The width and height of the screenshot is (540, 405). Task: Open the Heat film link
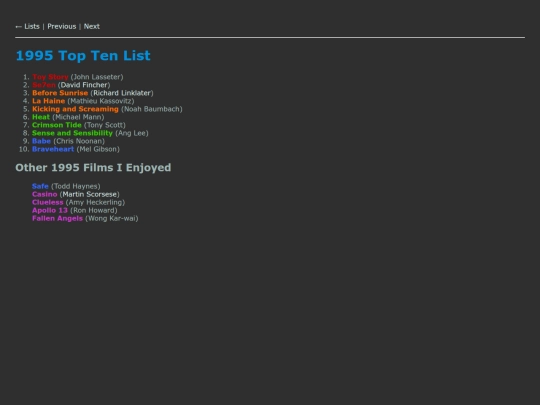click(x=41, y=117)
